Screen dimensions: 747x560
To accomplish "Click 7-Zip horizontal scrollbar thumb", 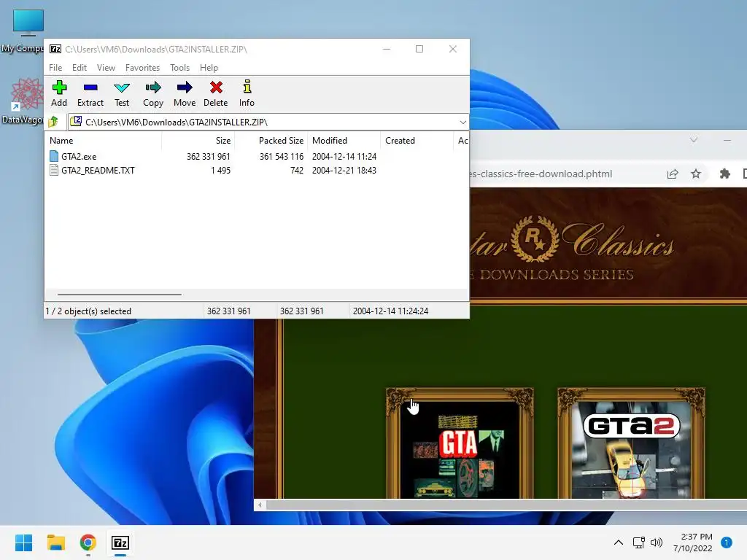I will (x=119, y=295).
